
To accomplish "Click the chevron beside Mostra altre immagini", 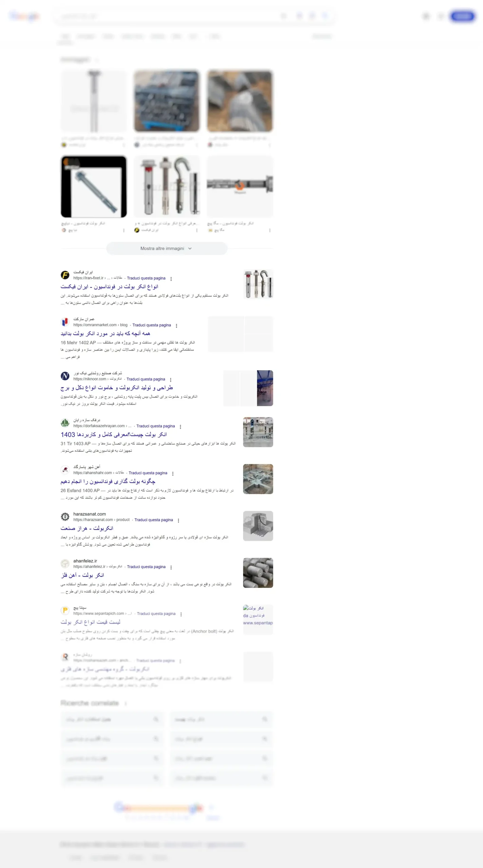I will coord(190,249).
